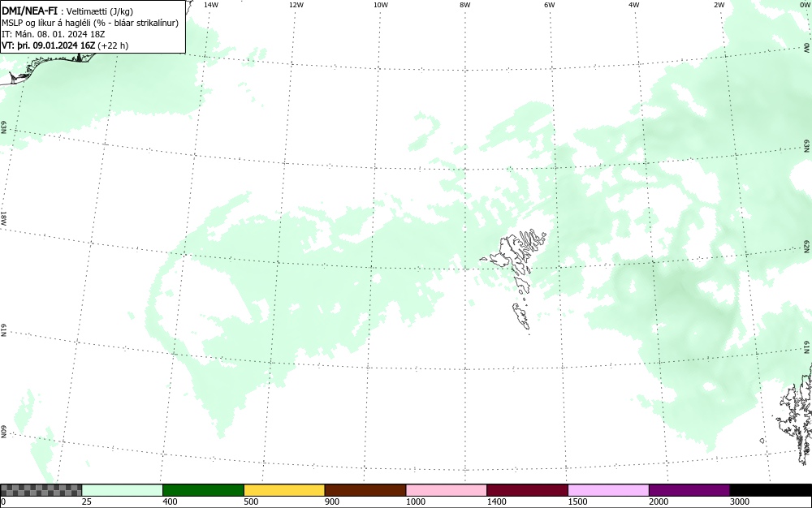Click the 12W longitude label

296,5
